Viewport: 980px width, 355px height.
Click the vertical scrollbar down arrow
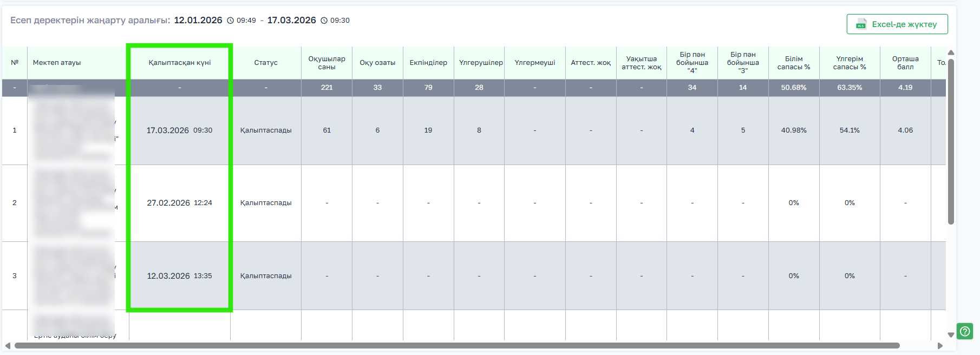coord(951,335)
